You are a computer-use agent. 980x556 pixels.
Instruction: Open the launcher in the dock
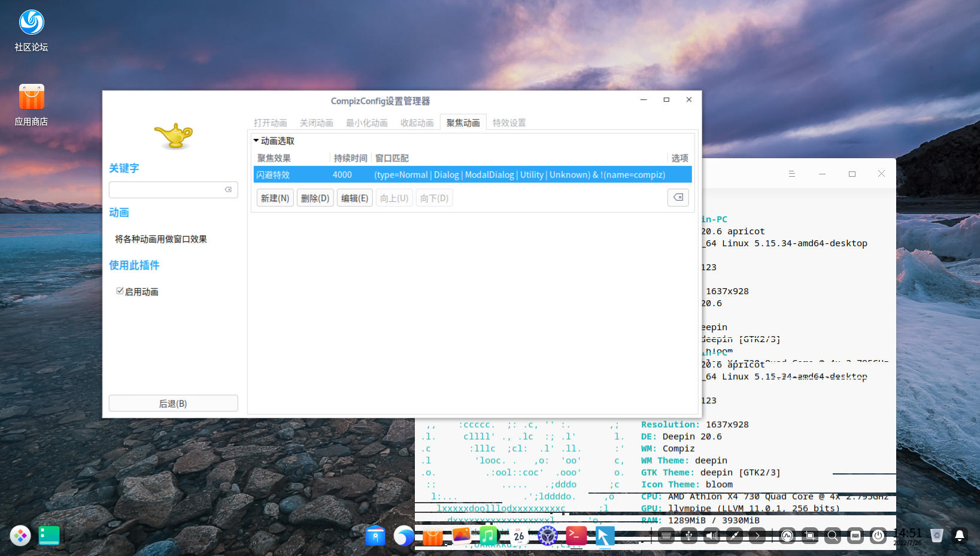click(20, 536)
